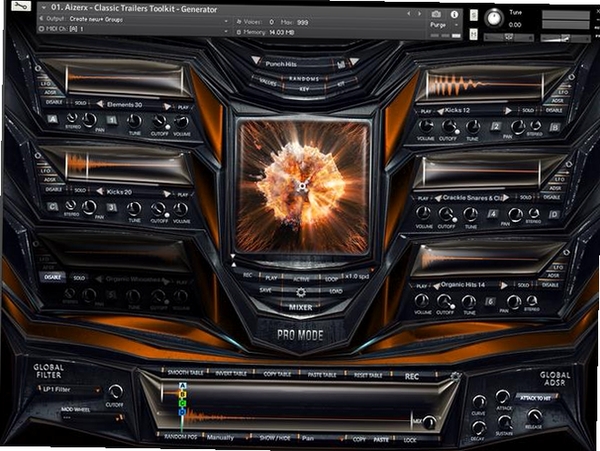The image size is (600, 451).
Task: Click the Global ADSR RELEASE knob
Action: click(x=535, y=416)
